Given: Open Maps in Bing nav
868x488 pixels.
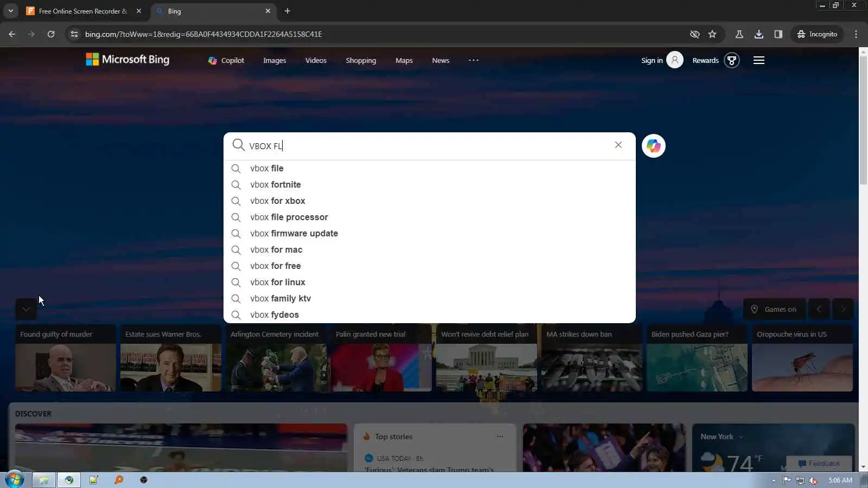Looking at the screenshot, I should click(x=404, y=61).
